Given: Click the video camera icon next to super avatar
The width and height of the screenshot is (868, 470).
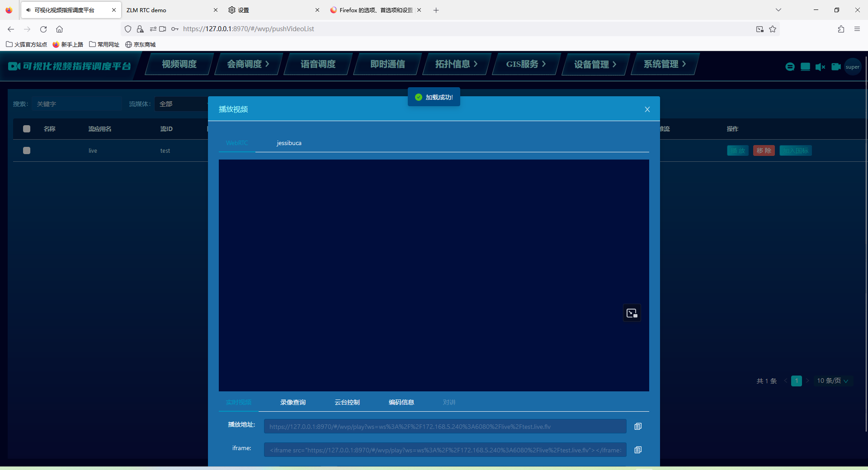Looking at the screenshot, I should pos(836,66).
